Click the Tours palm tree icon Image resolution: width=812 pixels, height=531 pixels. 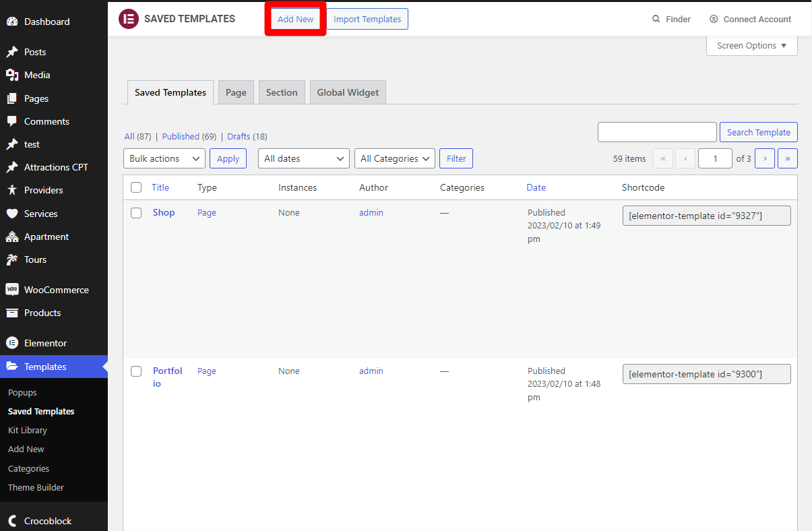pyautogui.click(x=12, y=259)
